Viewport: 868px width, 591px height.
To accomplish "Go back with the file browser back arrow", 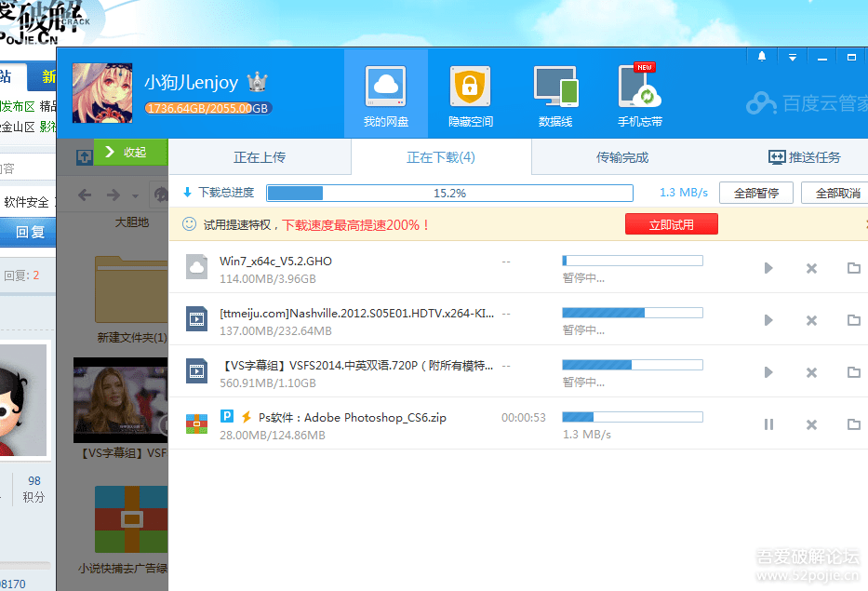I will pyautogui.click(x=85, y=195).
